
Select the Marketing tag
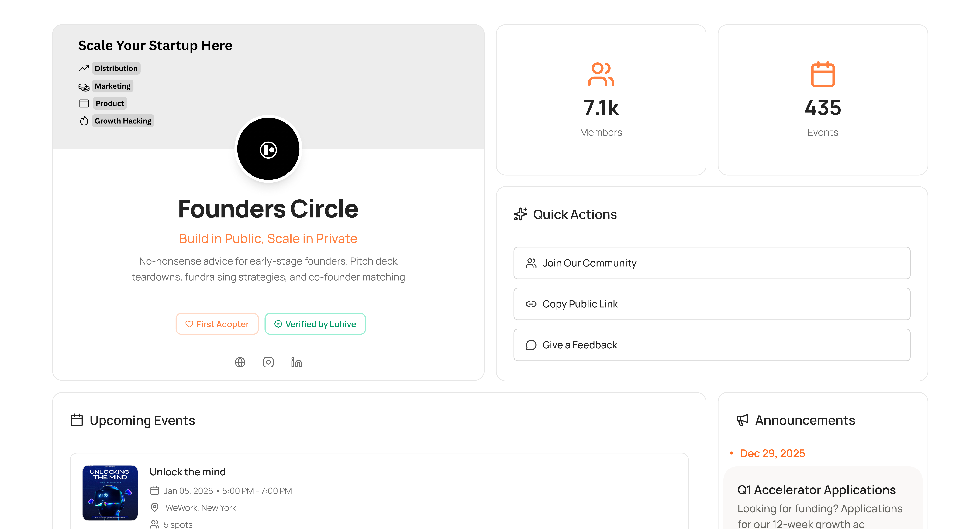pos(113,86)
